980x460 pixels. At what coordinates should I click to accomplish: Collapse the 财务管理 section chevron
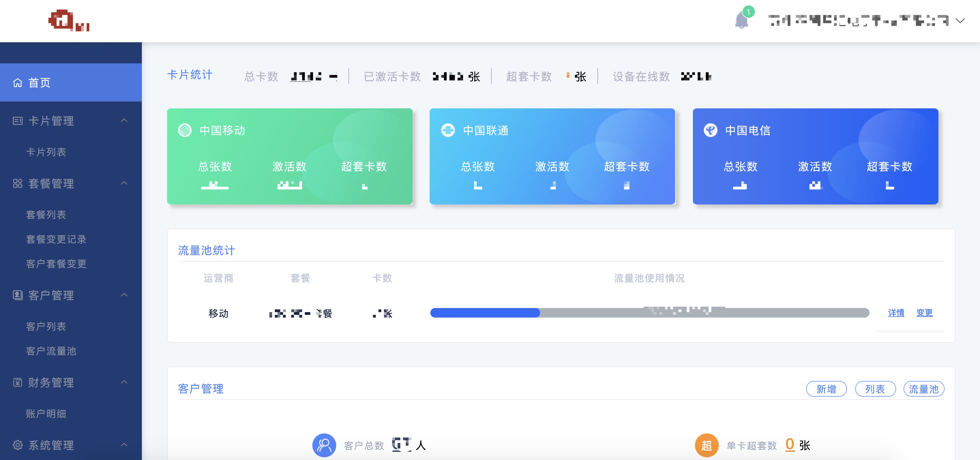coord(124,382)
